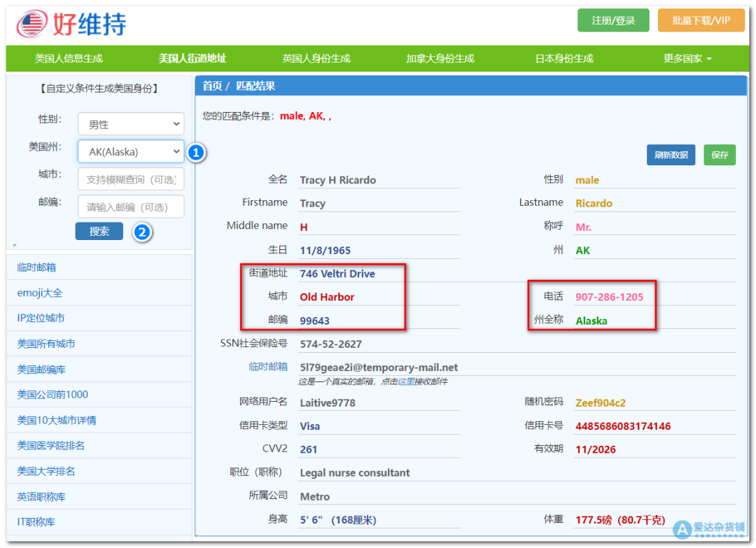The width and height of the screenshot is (756, 548).
Task: Click the blue 临时邮箱 field label link
Action: coord(268,367)
